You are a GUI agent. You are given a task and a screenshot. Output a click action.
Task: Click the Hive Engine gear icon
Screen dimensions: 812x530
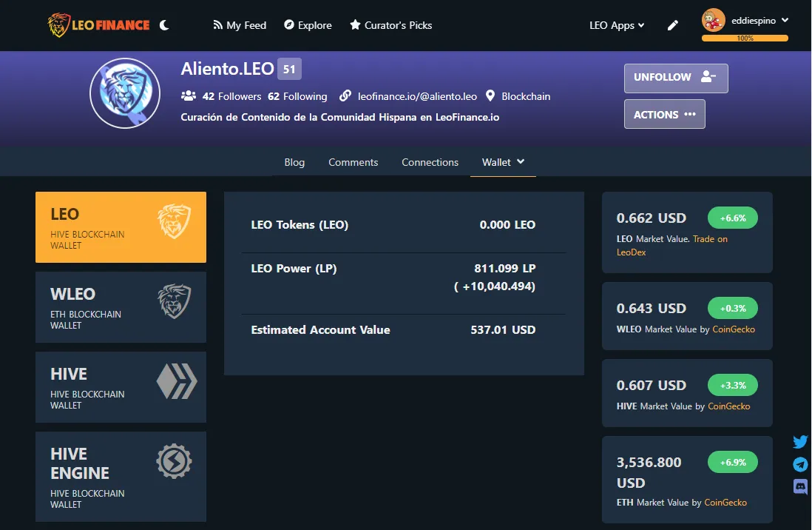[174, 461]
